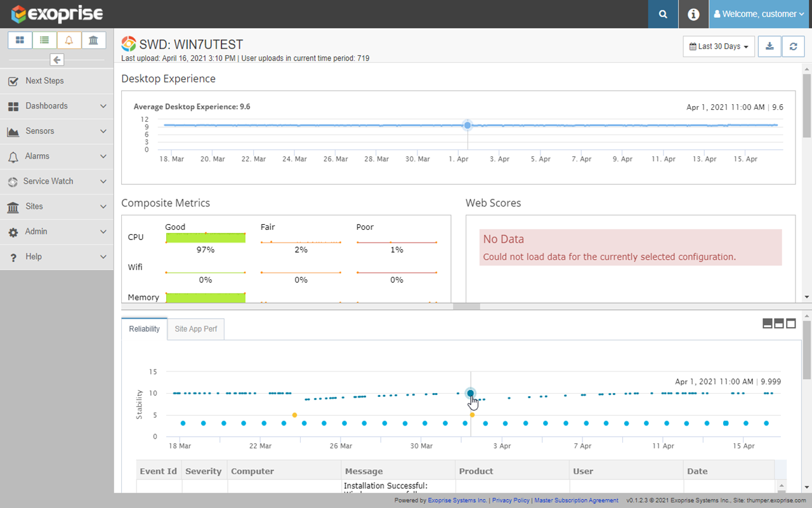This screenshot has height=508, width=812.
Task: Click the sites building icon at sidebar top
Action: click(93, 40)
